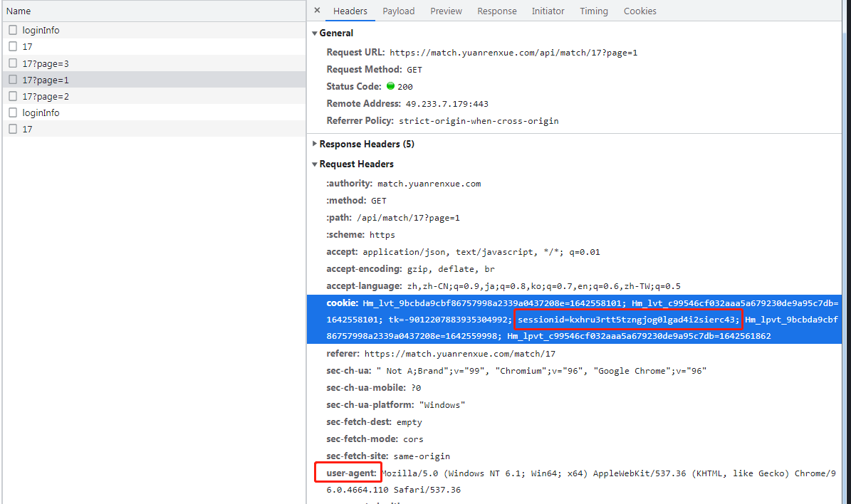The width and height of the screenshot is (851, 504).
Task: Click the sec-ch-ua-platform "Windows" value
Action: click(x=442, y=405)
